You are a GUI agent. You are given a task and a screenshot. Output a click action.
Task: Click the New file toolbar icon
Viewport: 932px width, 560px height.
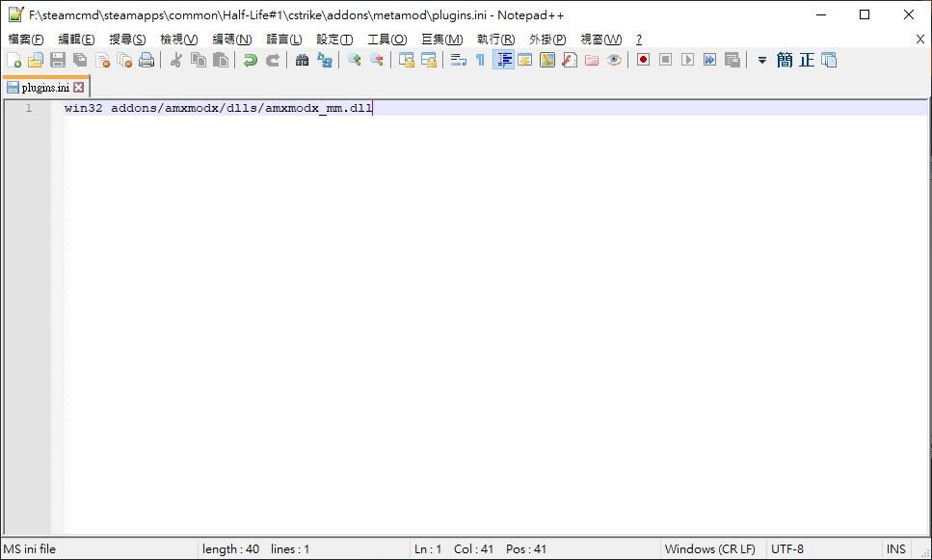coord(13,60)
